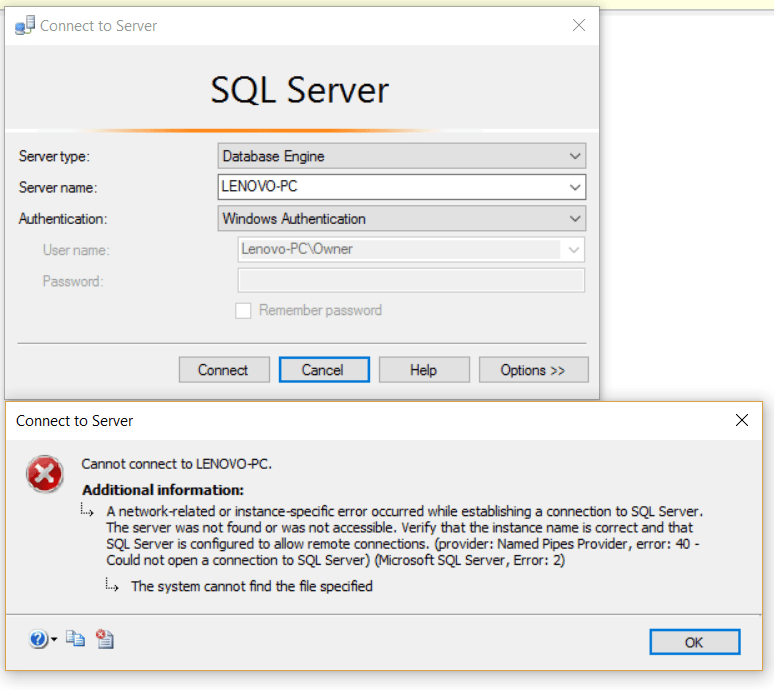Click 'The system cannot find the file specified' text

pyautogui.click(x=252, y=586)
